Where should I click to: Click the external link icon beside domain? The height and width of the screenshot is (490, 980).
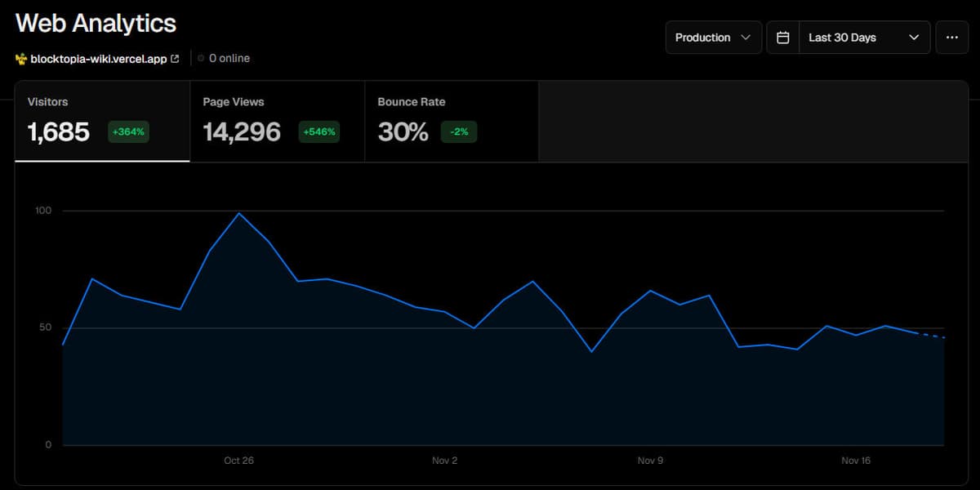(175, 59)
